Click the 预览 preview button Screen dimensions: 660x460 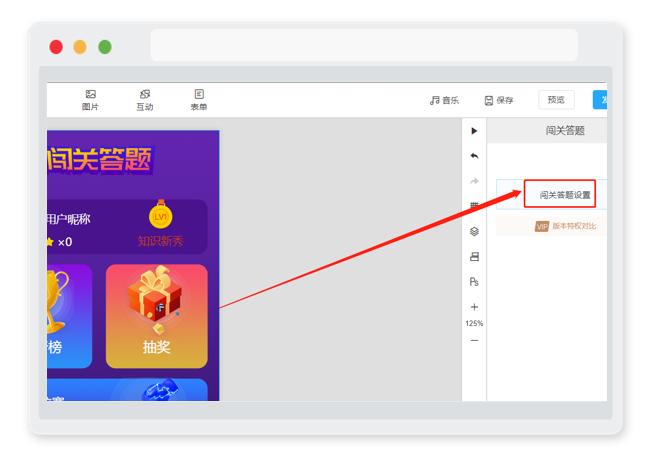[x=556, y=100]
